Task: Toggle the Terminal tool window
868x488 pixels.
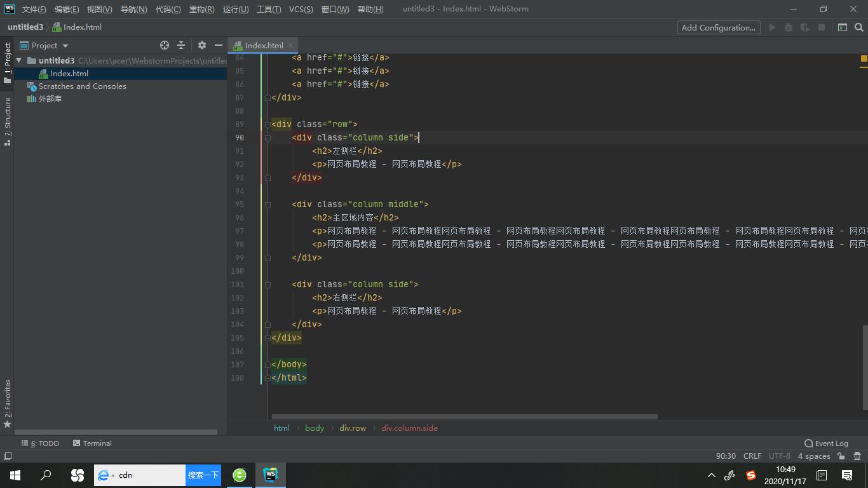Action: (x=93, y=443)
